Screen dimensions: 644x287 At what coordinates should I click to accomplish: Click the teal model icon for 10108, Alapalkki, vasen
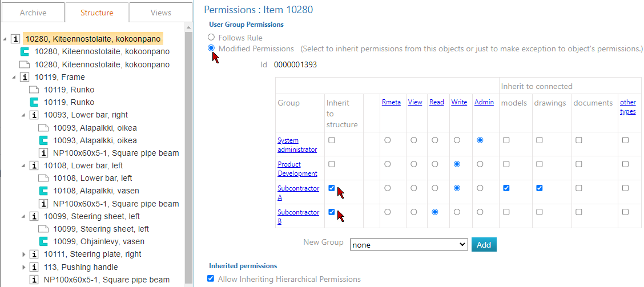click(43, 191)
